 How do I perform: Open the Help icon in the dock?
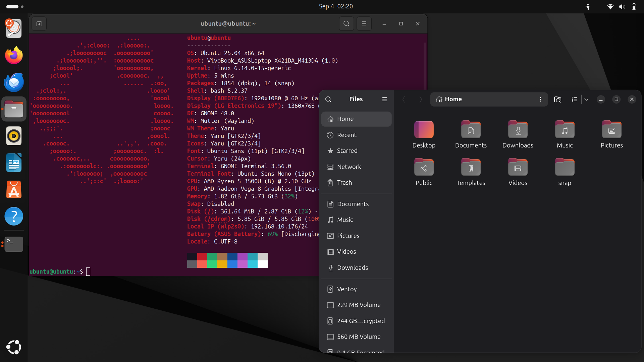point(14,216)
